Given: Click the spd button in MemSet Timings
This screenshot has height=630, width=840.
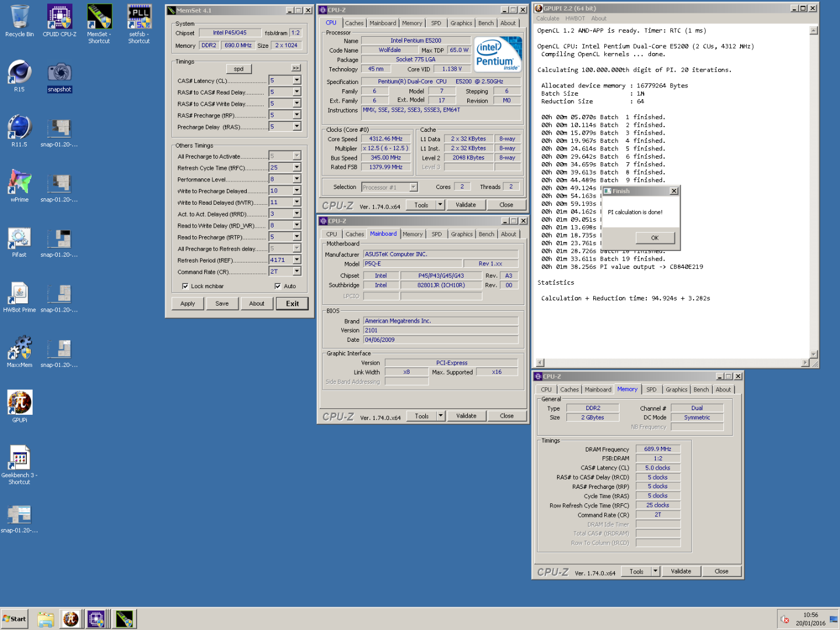Looking at the screenshot, I should tap(239, 69).
